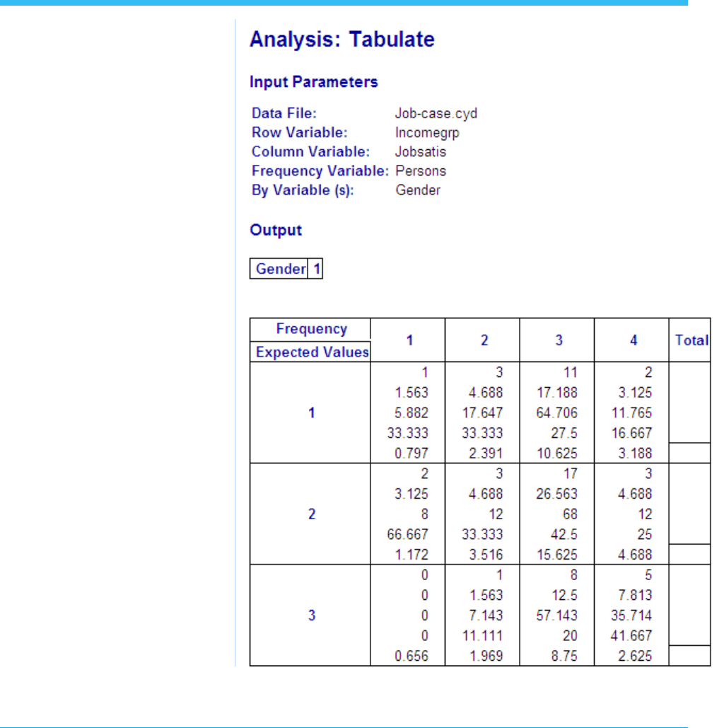
Task: Click the value "42.5"
Action: (564, 534)
